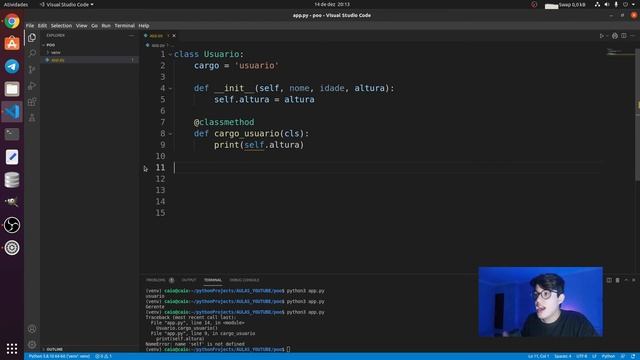Open OBS Studio from the dock
The width and height of the screenshot is (640, 360).
(x=12, y=225)
